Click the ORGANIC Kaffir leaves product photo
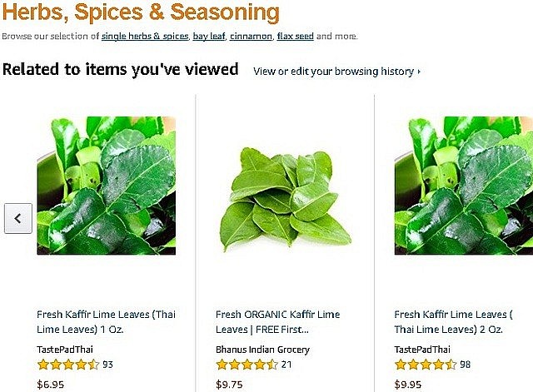 tap(284, 196)
